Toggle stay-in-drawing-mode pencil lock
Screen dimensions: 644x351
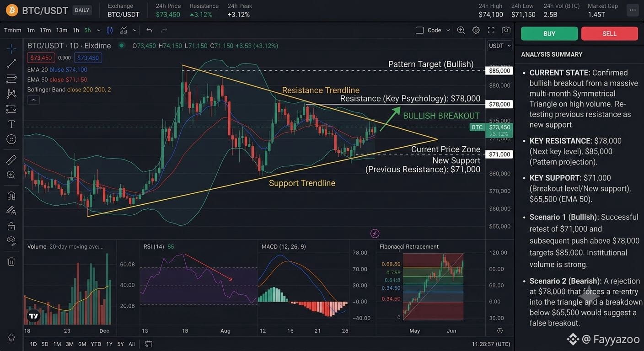coord(11,211)
